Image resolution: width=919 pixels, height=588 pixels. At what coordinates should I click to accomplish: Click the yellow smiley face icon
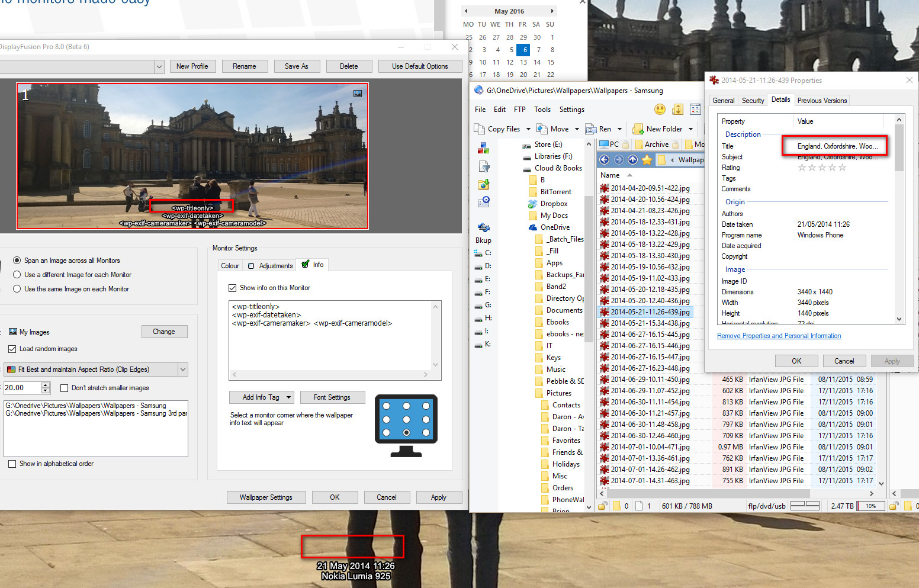tap(660, 110)
